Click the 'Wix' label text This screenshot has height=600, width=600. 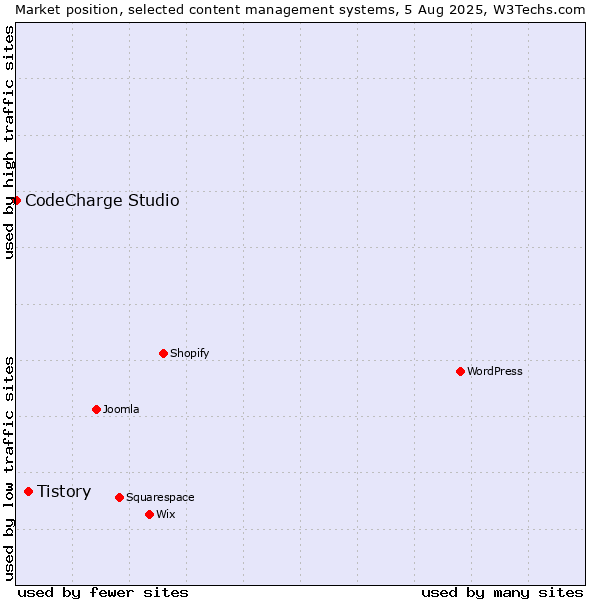coord(165,514)
